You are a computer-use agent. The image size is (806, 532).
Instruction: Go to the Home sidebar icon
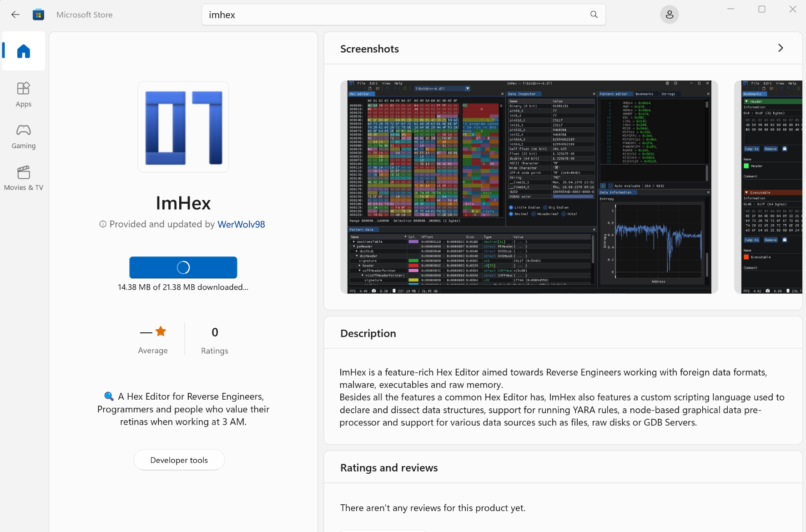24,51
